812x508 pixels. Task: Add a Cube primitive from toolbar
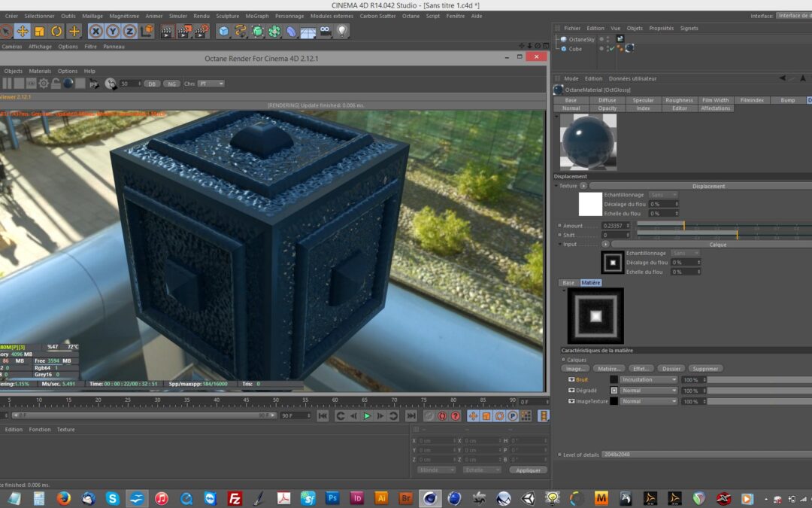tap(223, 31)
